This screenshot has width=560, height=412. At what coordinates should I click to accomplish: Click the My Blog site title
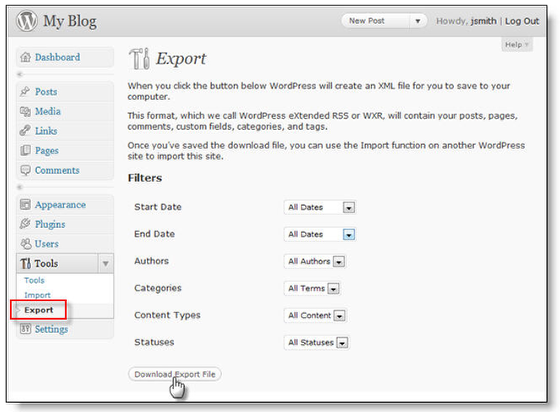pos(70,21)
